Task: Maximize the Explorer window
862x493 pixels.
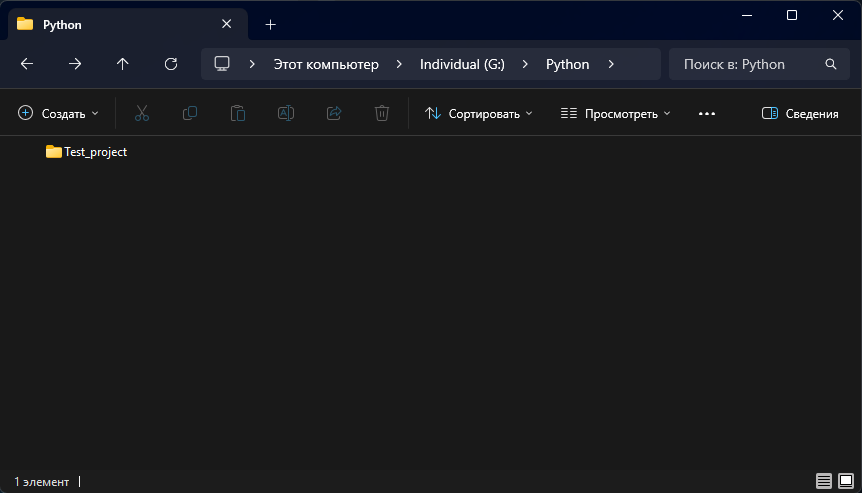Action: click(792, 15)
